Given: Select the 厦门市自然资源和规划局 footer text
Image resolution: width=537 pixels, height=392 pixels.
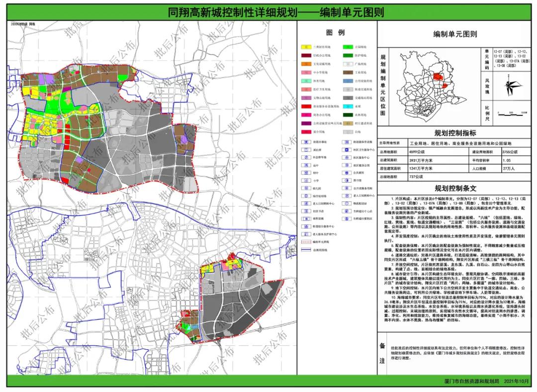Looking at the screenshot, I should point(471,382).
